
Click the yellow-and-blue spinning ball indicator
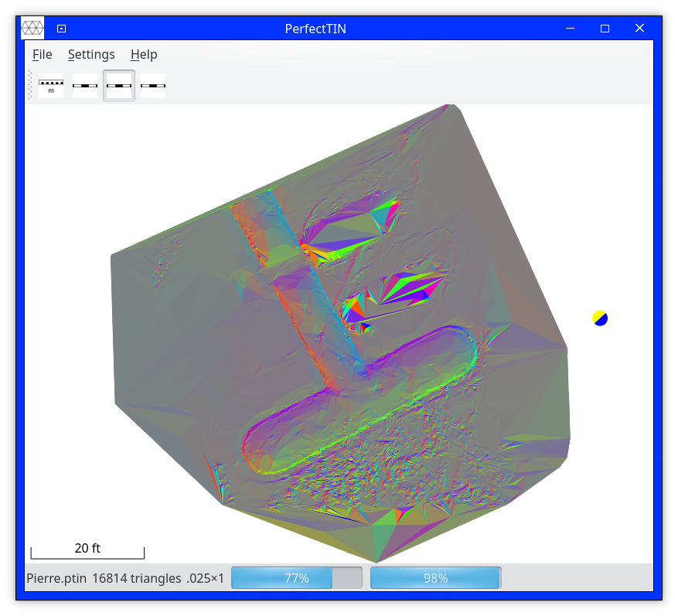coord(600,318)
